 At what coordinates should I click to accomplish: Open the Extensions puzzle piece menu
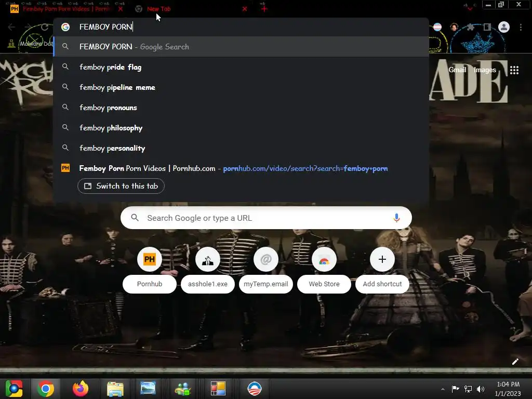470,27
